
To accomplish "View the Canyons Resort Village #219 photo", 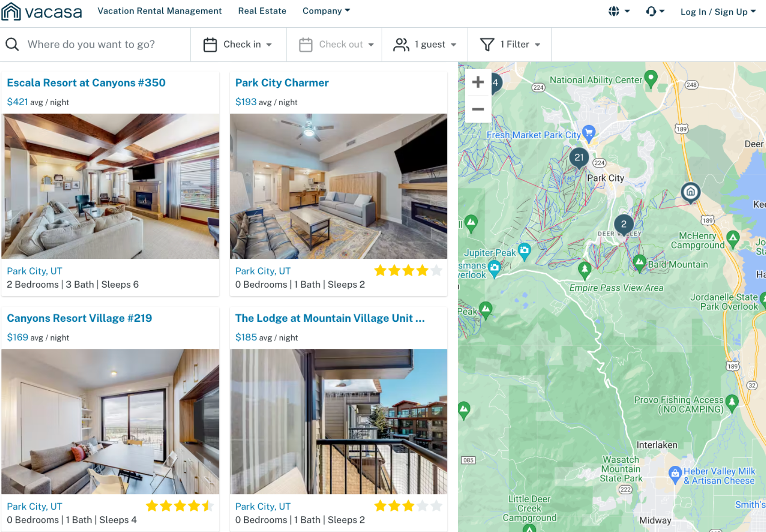I will point(110,421).
